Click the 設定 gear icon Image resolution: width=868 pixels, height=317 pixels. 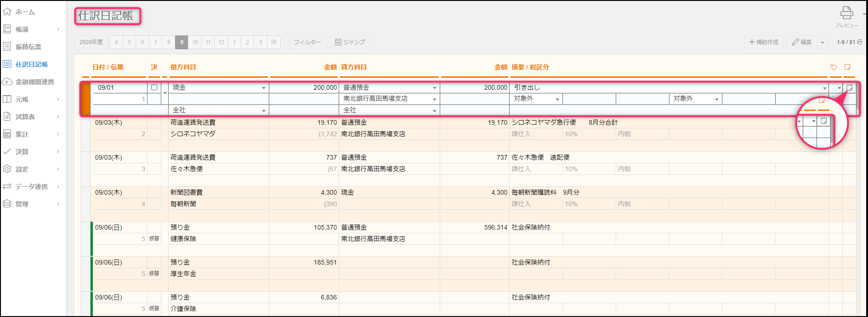pos(7,169)
